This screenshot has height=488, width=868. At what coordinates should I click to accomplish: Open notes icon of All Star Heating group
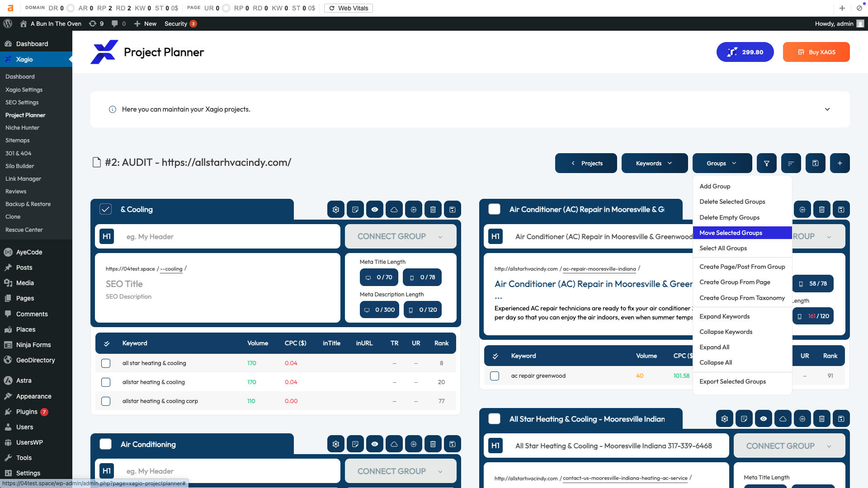744,419
